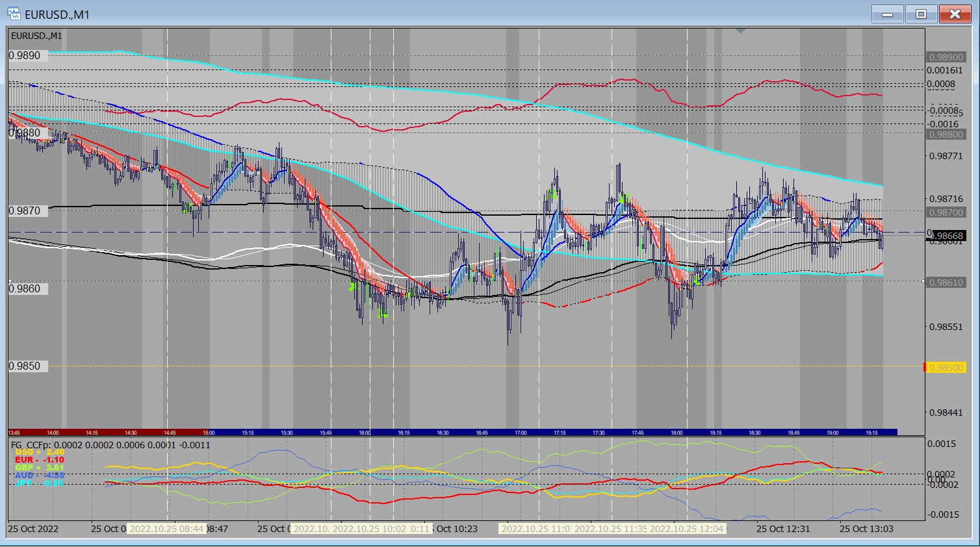
Task: Click the 25 Oct 13:03 date label
Action: pyautogui.click(x=866, y=529)
